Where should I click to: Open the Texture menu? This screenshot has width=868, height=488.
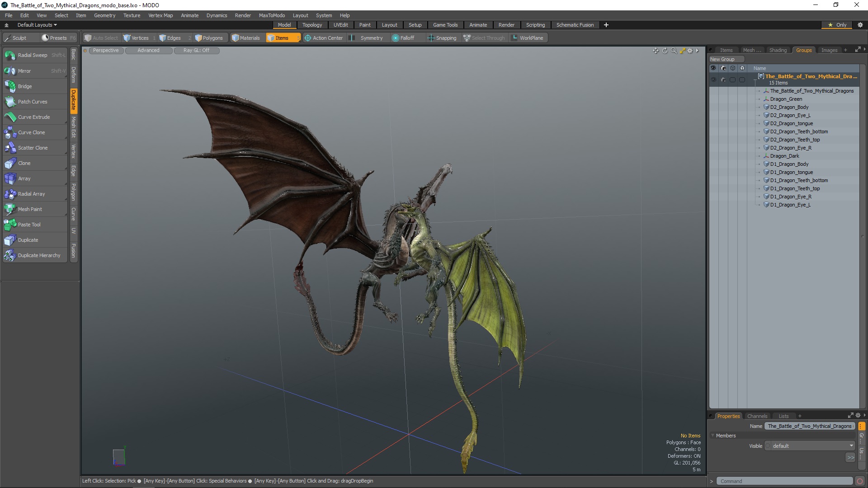coord(132,15)
